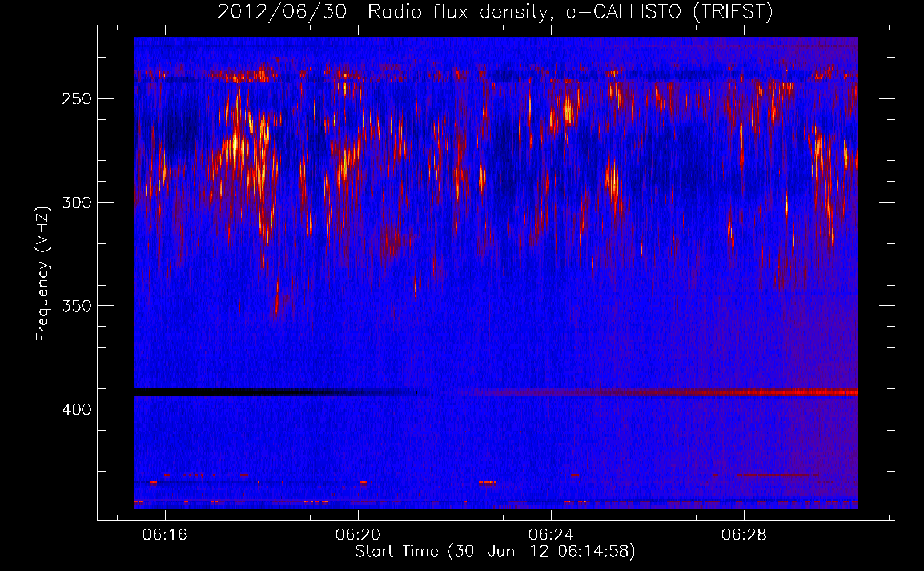Screen dimensions: 924x571
Task: Click the 06:20 time tick label
Action: (x=358, y=535)
